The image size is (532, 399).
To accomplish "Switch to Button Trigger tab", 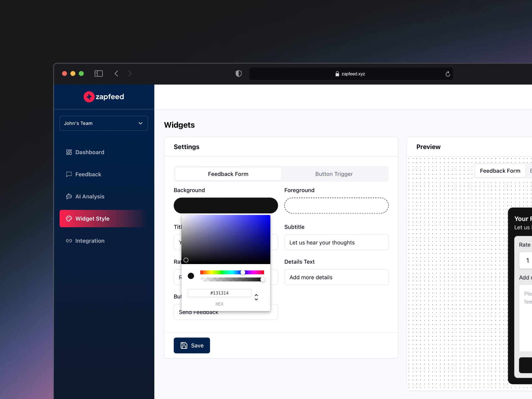I will [x=334, y=174].
